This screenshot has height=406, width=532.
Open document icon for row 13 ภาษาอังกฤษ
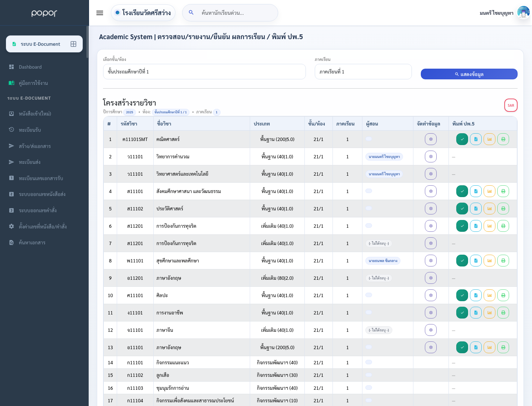(x=476, y=347)
